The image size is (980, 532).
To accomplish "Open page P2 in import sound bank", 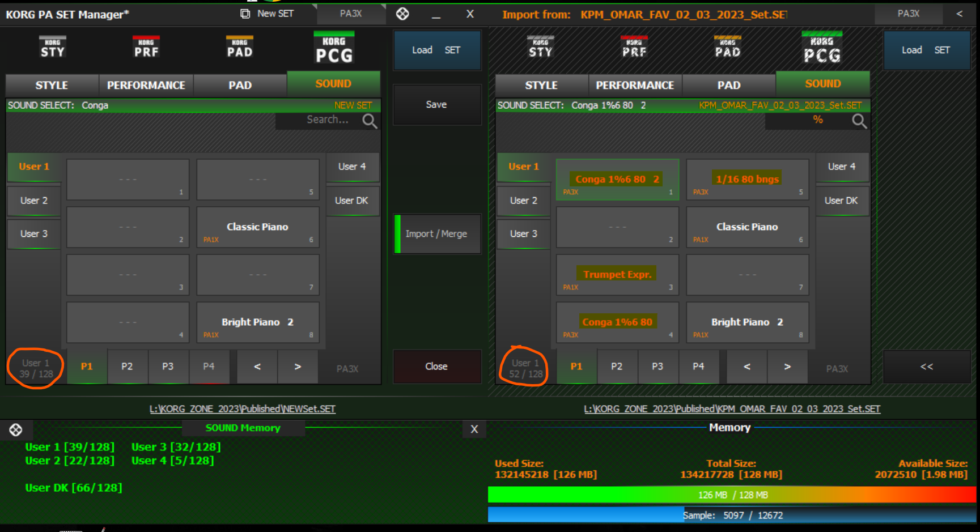I will pos(617,367).
